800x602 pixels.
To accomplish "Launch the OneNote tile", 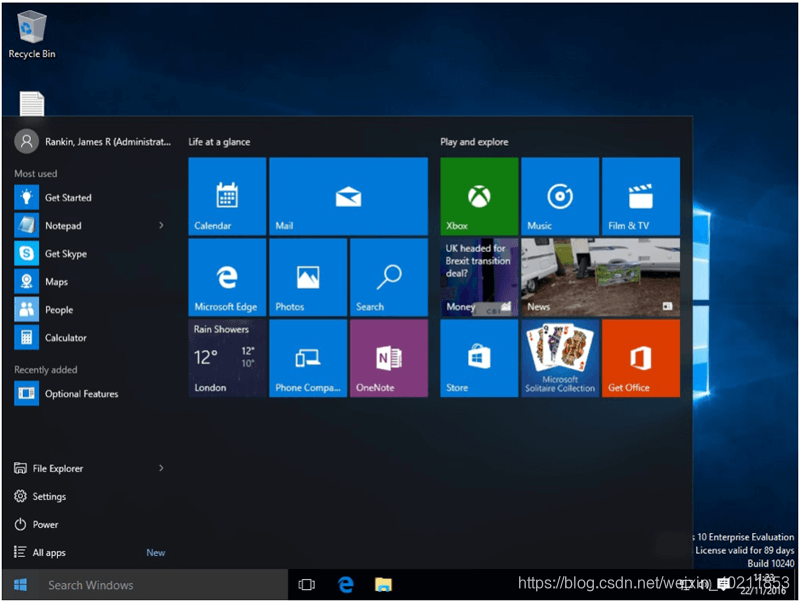I will tap(389, 358).
